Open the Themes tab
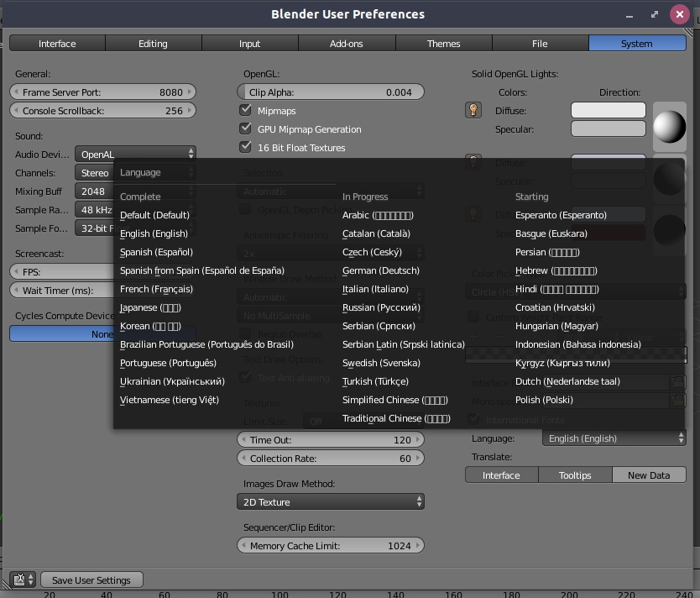 click(443, 44)
